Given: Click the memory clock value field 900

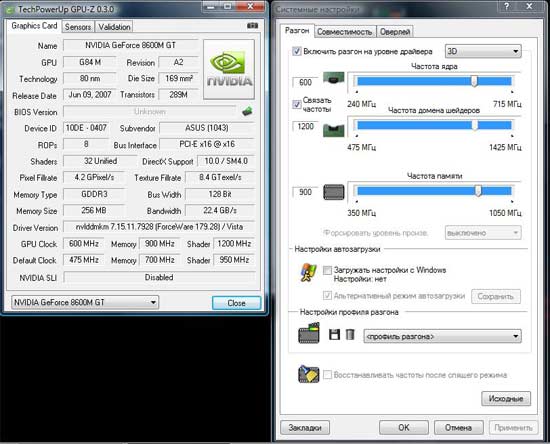Looking at the screenshot, I should (305, 192).
